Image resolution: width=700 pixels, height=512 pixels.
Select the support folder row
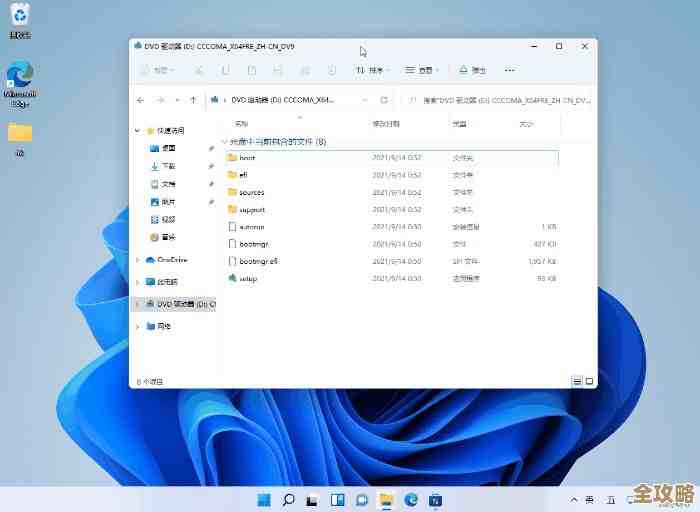tap(392, 210)
